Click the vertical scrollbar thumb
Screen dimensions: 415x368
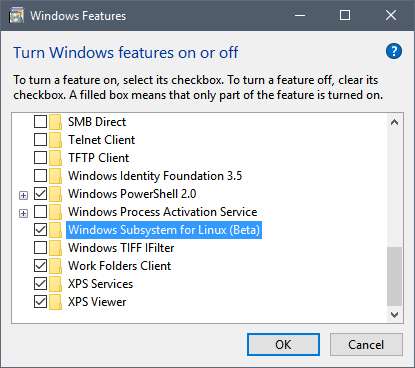[x=394, y=276]
